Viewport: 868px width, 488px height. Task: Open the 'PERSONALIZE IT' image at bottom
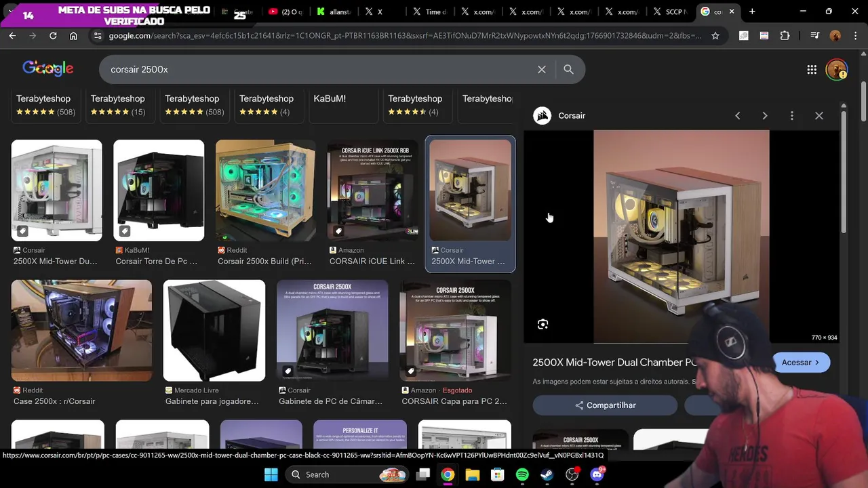click(360, 435)
